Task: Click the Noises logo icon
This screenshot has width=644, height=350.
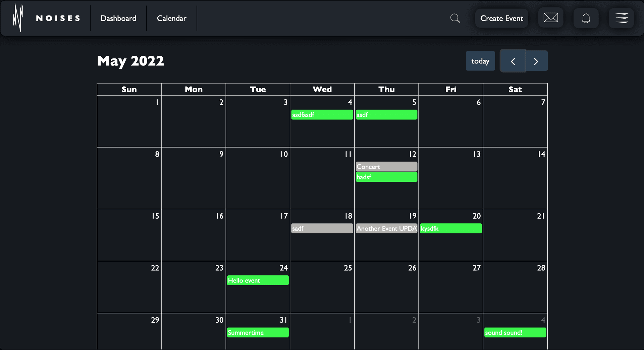Action: click(18, 18)
